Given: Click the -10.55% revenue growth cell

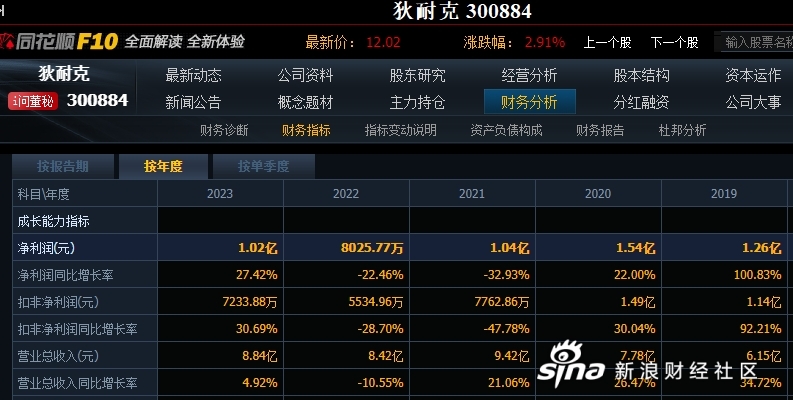Looking at the screenshot, I should [380, 383].
